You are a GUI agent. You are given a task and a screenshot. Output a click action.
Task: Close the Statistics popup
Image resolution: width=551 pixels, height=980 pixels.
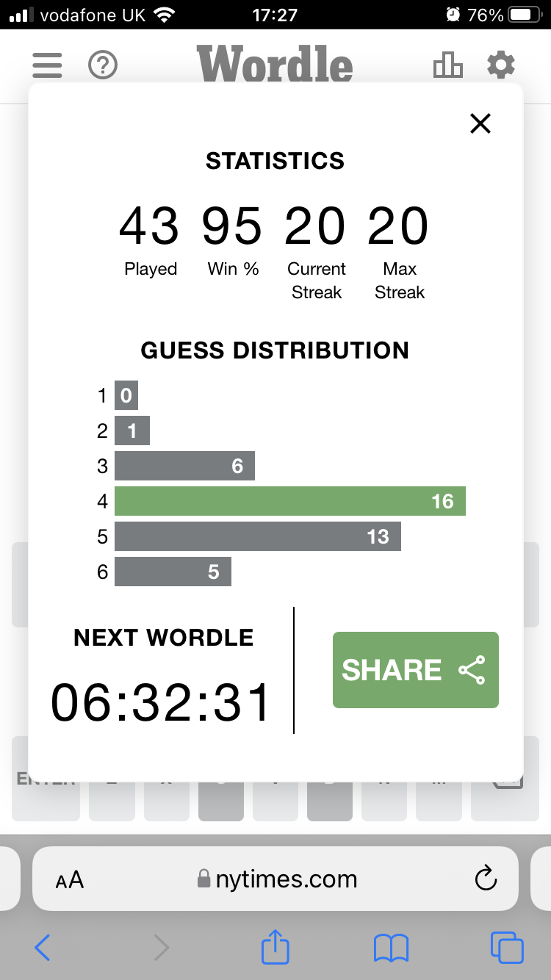tap(480, 123)
